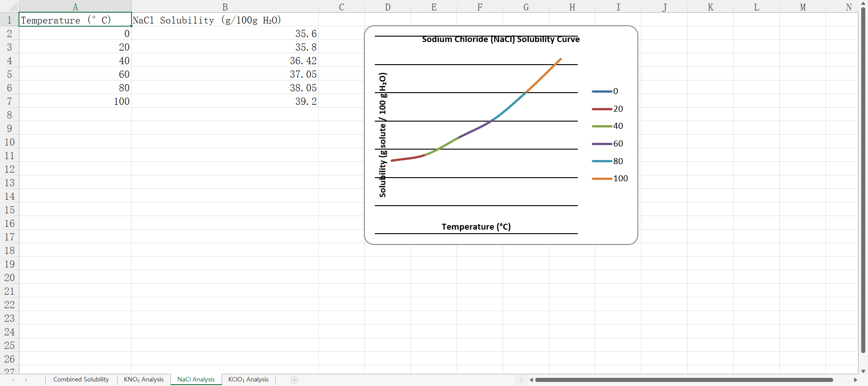The height and width of the screenshot is (386, 868).
Task: Select cell with temperature 60
Action: click(75, 74)
